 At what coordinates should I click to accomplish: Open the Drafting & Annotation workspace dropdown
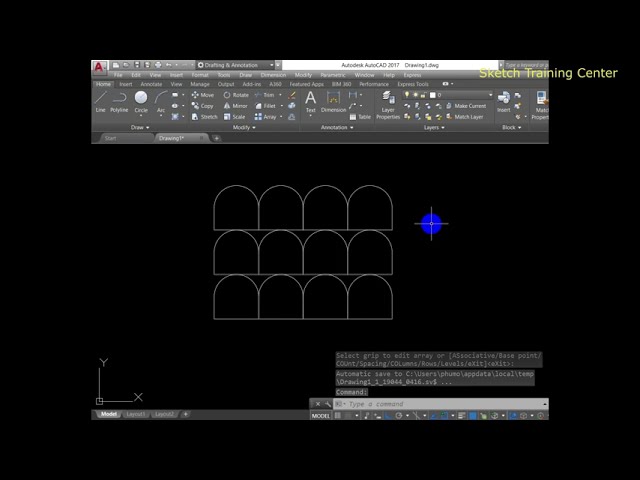point(235,65)
